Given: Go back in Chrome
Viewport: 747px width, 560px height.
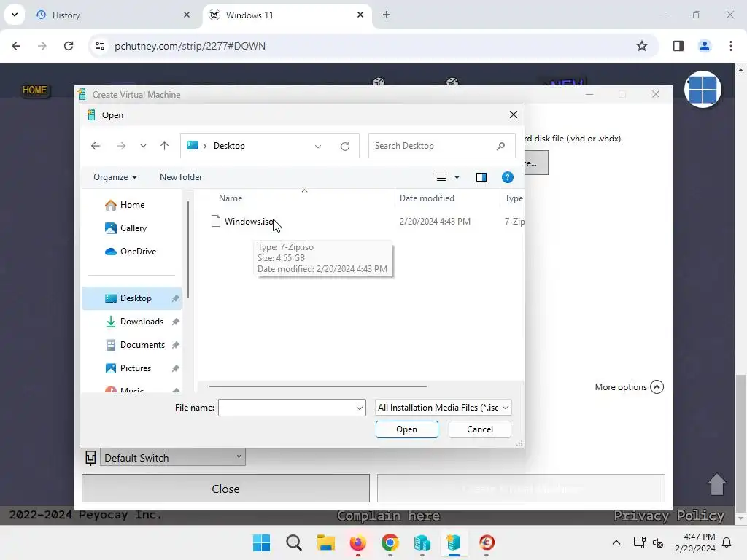Looking at the screenshot, I should (16, 46).
